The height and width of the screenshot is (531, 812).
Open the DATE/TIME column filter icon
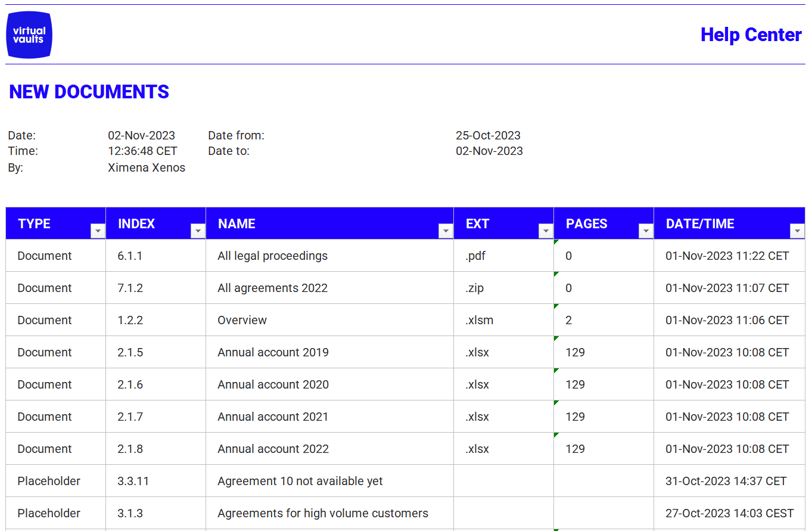797,230
